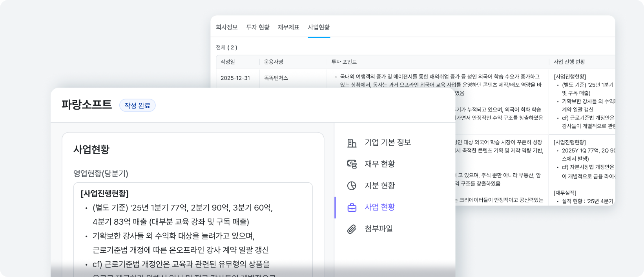Select the 사업현황 tab in back window
The image size is (644, 277).
point(319,27)
